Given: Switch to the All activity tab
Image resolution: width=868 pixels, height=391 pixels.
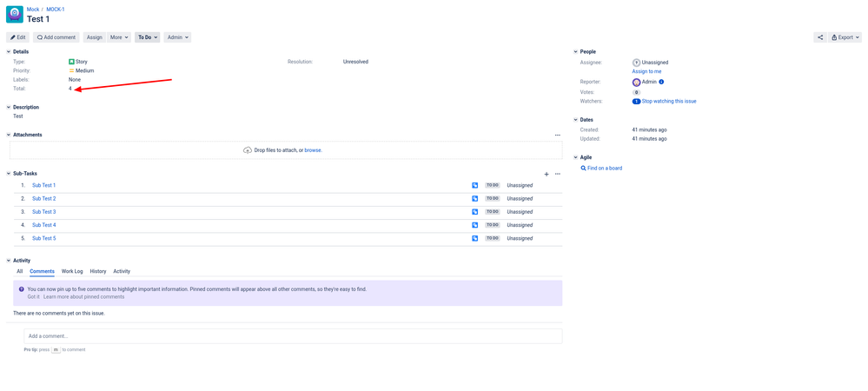Looking at the screenshot, I should 19,271.
